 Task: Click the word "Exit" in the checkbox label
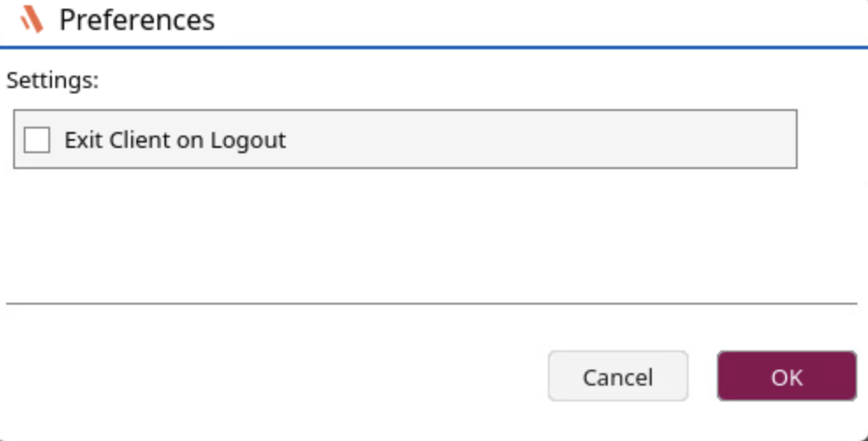point(80,139)
